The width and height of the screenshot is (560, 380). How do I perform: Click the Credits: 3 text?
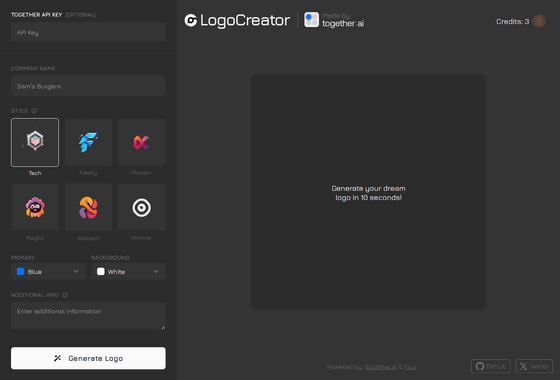point(512,21)
